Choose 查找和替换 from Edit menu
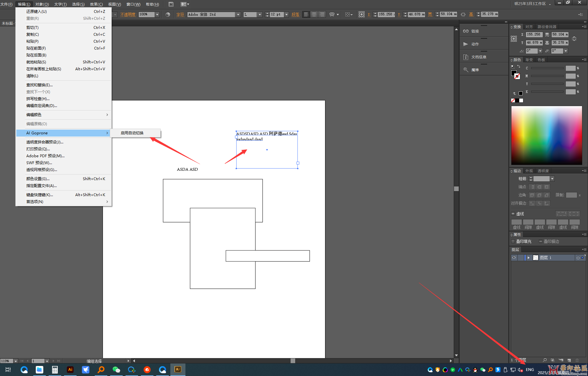The width and height of the screenshot is (588, 376). click(x=40, y=85)
